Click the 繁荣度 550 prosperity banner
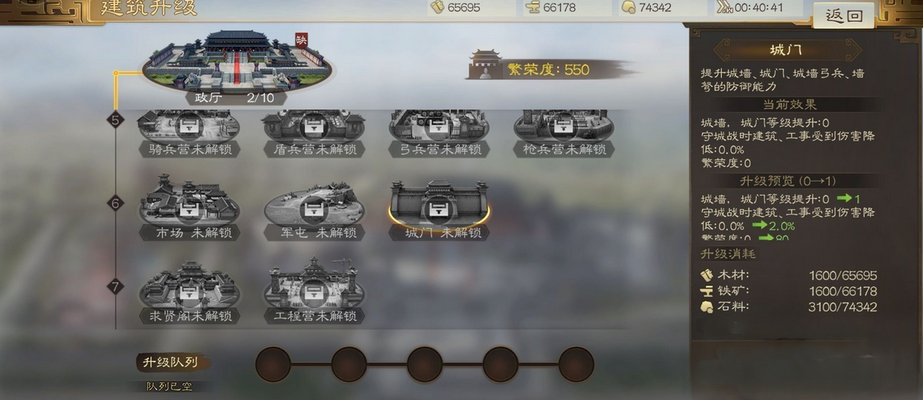The height and width of the screenshot is (400, 923). coord(550,68)
